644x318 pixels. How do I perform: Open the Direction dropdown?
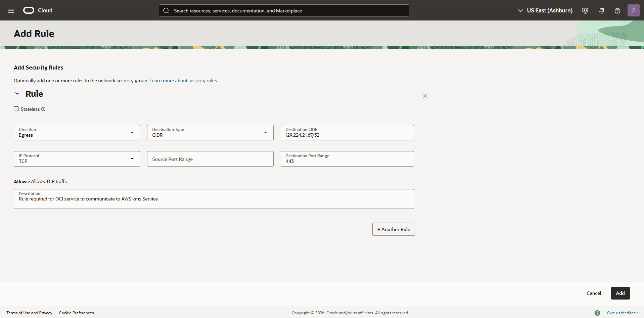pos(132,132)
